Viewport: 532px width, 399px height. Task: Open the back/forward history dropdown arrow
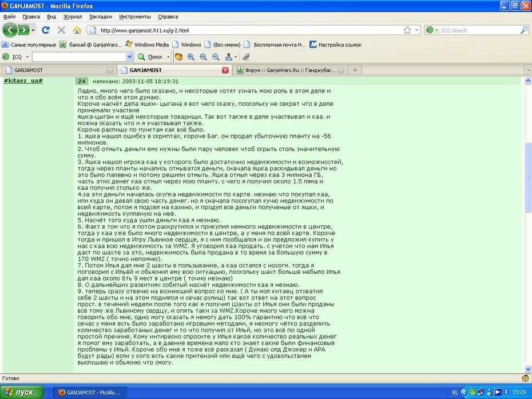(x=33, y=30)
